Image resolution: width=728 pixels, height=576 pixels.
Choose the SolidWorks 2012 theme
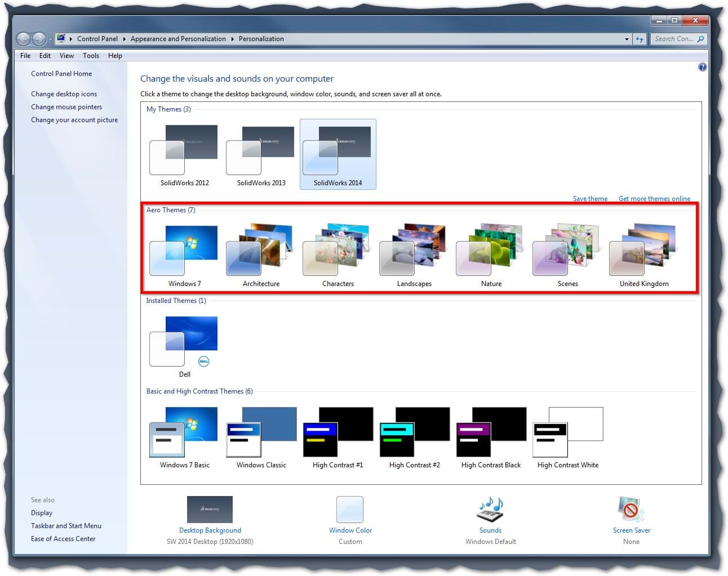[184, 151]
